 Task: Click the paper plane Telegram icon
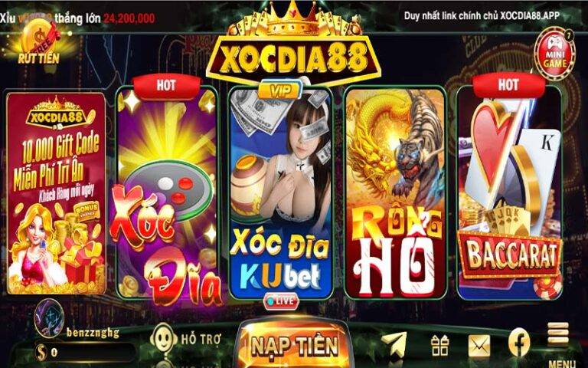point(394,344)
